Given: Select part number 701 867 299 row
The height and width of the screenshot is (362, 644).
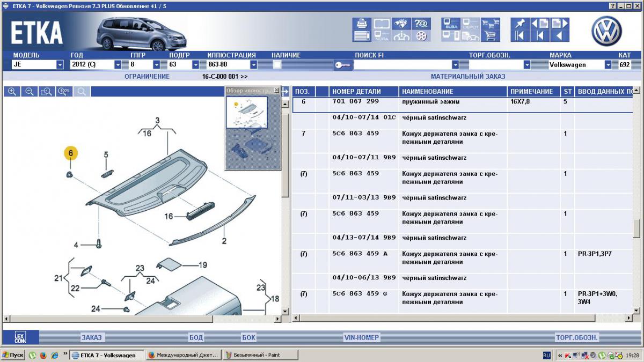Looking at the screenshot, I should coord(462,105).
